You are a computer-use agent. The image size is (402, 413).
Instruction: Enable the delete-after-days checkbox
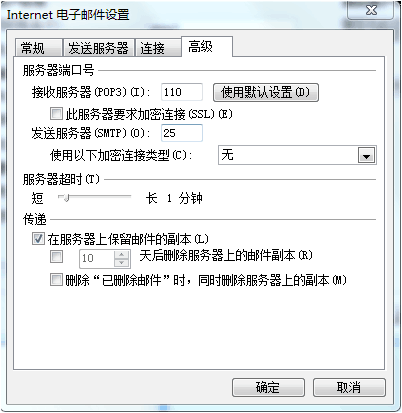coord(56,257)
